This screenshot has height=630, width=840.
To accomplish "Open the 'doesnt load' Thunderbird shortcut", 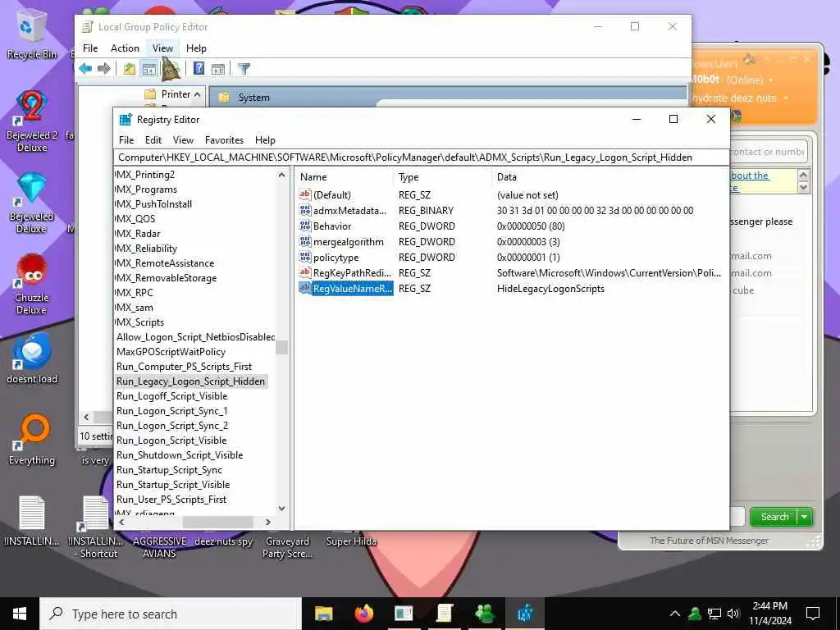I will coord(32,358).
